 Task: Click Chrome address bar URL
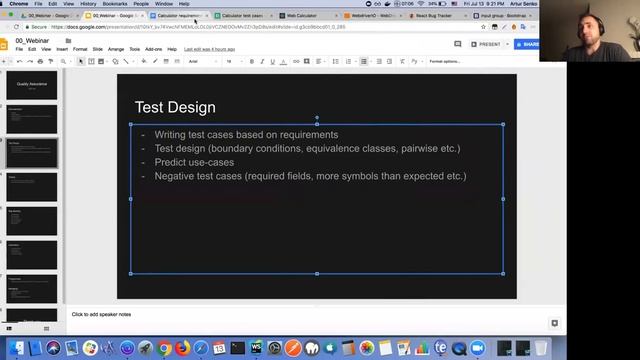(x=198, y=27)
